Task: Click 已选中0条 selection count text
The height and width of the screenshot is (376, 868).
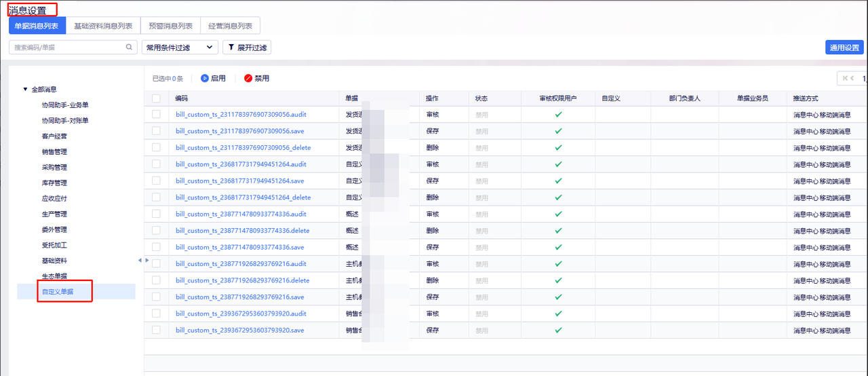Action: [x=167, y=79]
